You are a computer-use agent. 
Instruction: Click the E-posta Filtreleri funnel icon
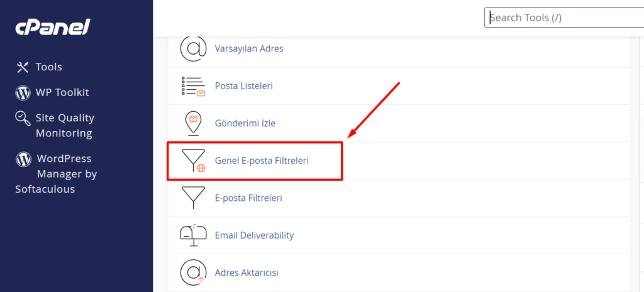click(193, 198)
